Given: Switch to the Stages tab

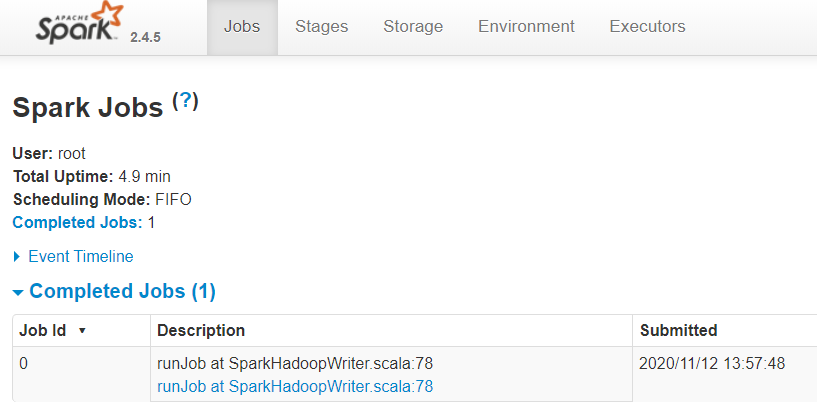Looking at the screenshot, I should point(321,27).
